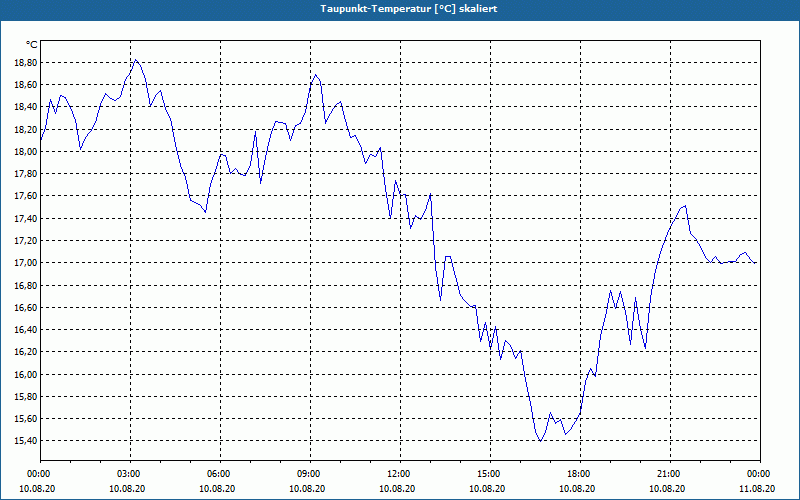Click the chart title Taupunkt-Temperatur [°C] skaliert
Viewport: 800px width, 500px height.
[x=409, y=9]
